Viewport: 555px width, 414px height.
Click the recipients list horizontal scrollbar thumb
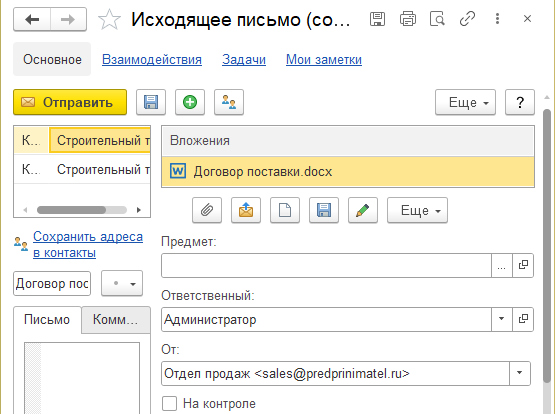tap(71, 210)
